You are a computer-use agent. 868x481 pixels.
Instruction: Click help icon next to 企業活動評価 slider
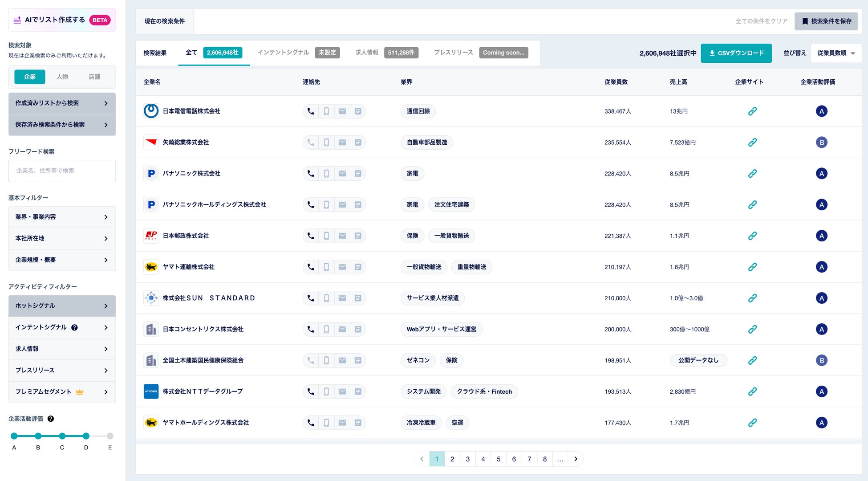click(51, 419)
